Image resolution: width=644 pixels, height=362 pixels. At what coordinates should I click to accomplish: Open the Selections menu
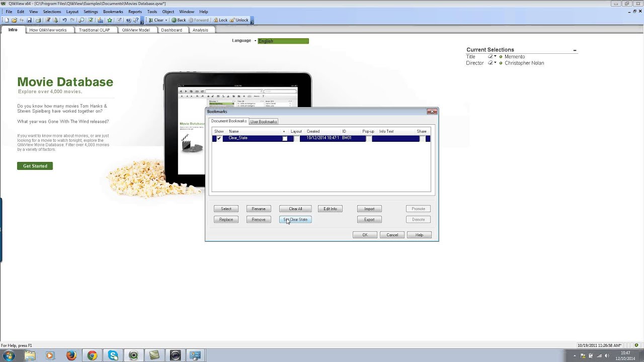coord(52,12)
